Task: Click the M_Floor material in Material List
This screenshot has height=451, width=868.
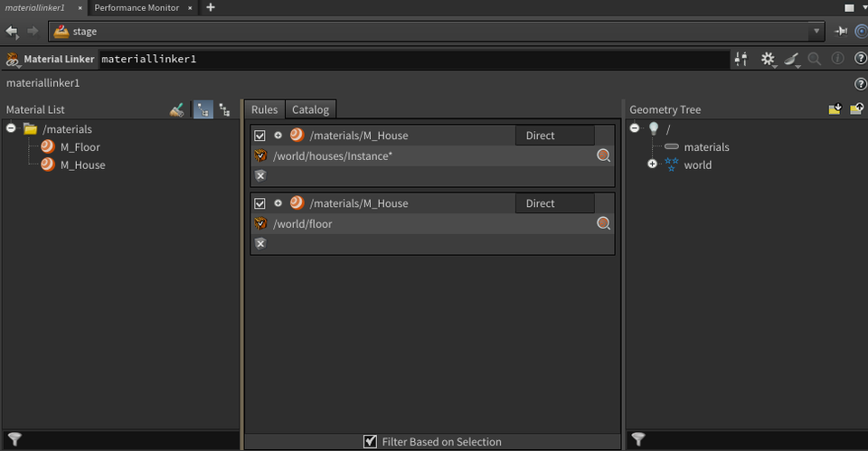Action: tap(80, 146)
